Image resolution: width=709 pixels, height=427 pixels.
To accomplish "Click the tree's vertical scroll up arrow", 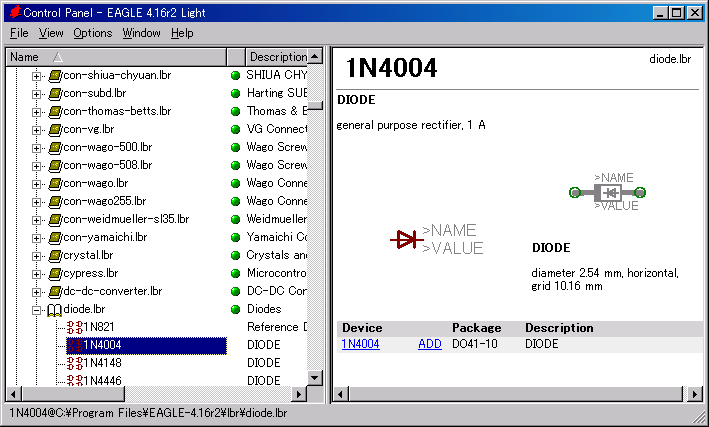I will pos(315,56).
